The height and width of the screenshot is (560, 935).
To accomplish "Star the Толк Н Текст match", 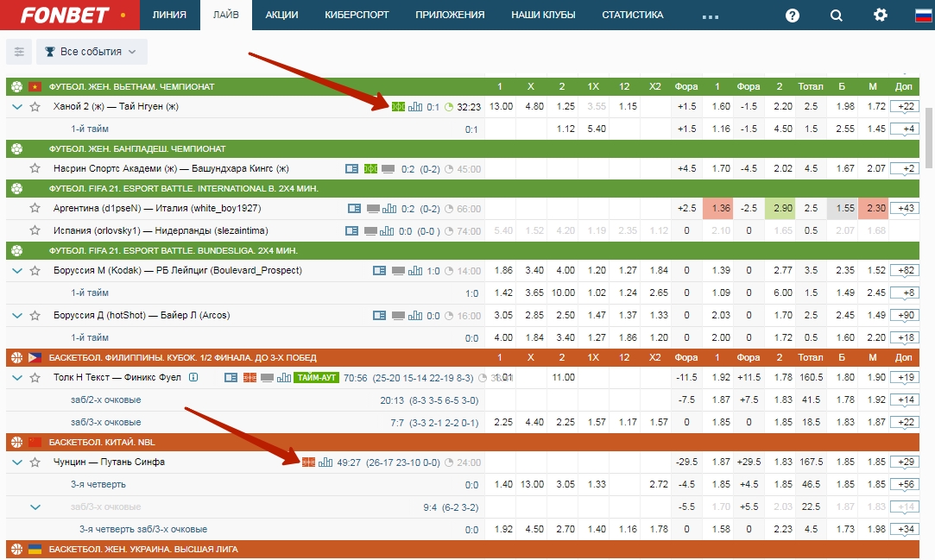I will click(x=35, y=378).
